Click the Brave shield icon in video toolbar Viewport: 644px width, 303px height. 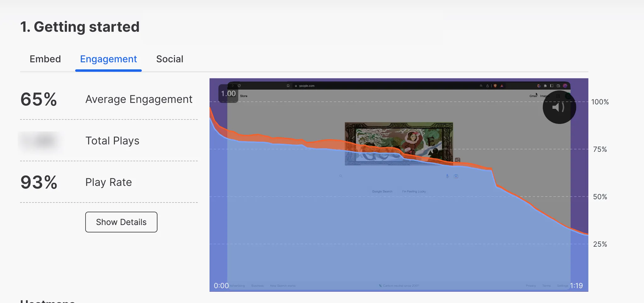pos(495,86)
